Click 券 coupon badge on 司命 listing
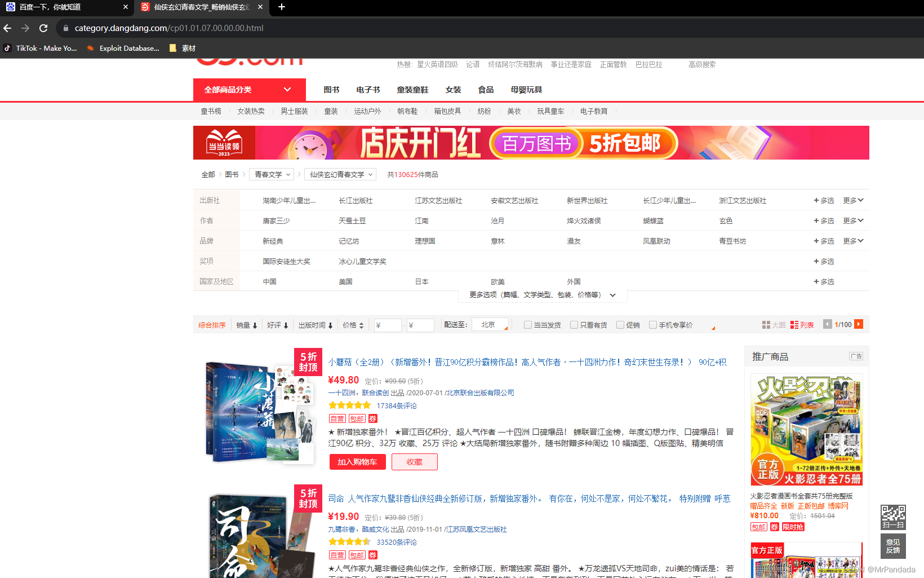The width and height of the screenshot is (924, 578). tap(373, 555)
